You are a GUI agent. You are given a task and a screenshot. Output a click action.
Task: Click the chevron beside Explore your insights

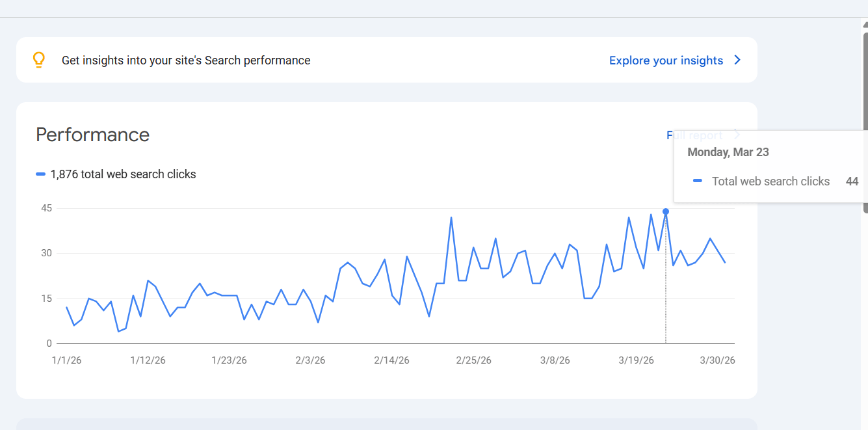pos(737,60)
